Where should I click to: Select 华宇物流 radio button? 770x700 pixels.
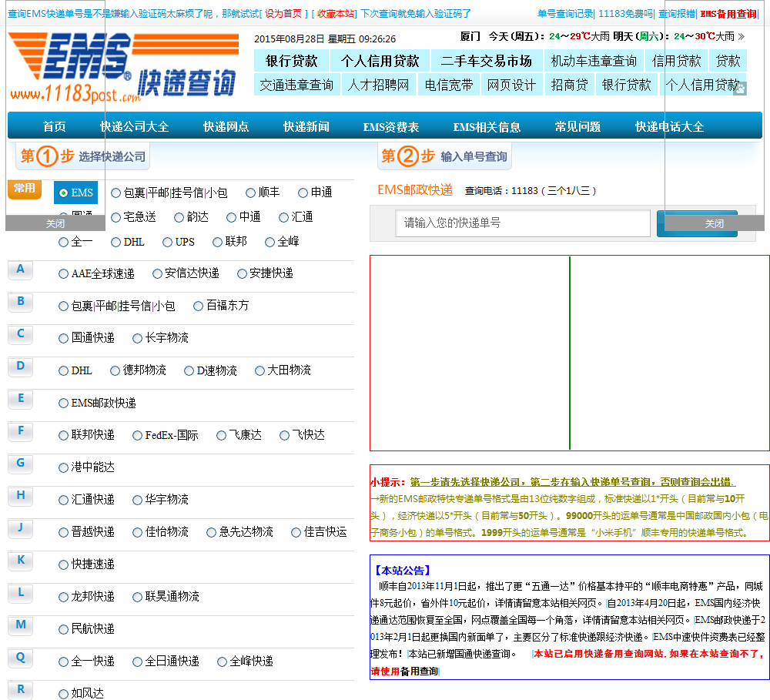coord(138,501)
